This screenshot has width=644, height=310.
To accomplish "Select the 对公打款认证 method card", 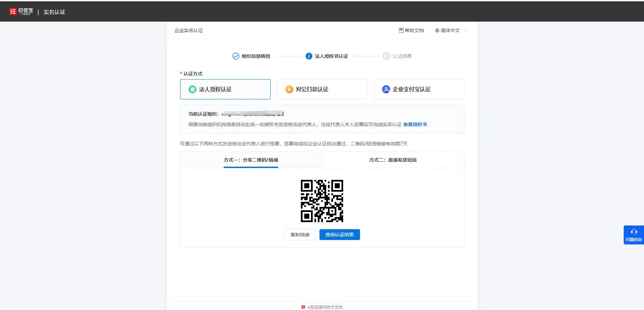I will point(322,89).
